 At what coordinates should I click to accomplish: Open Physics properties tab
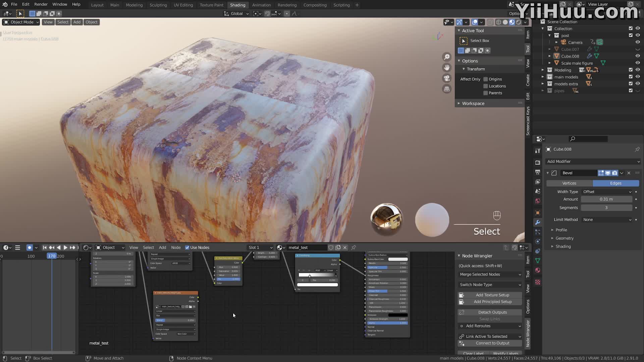538,241
